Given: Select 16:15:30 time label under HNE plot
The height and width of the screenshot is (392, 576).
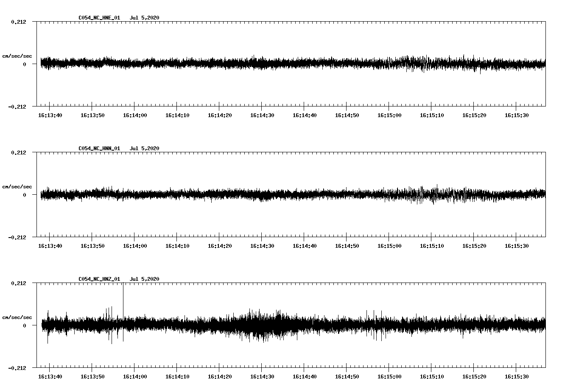Looking at the screenshot, I should 517,115.
